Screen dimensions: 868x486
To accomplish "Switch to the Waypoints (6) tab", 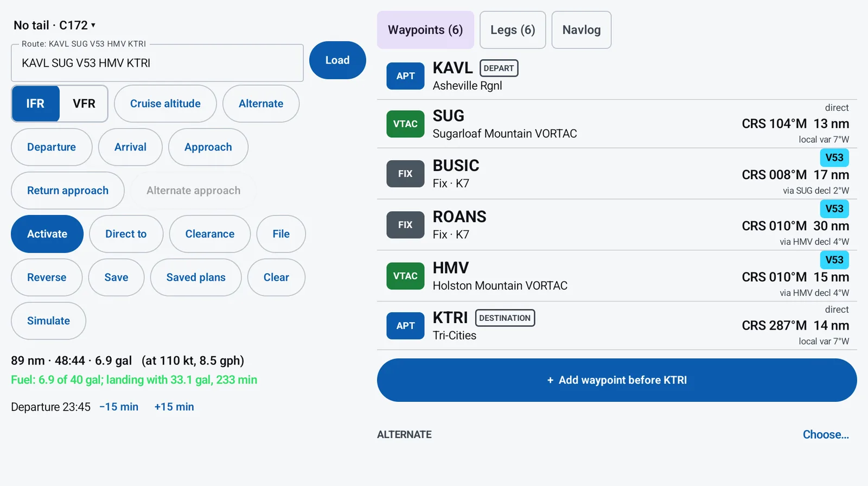I will click(425, 30).
